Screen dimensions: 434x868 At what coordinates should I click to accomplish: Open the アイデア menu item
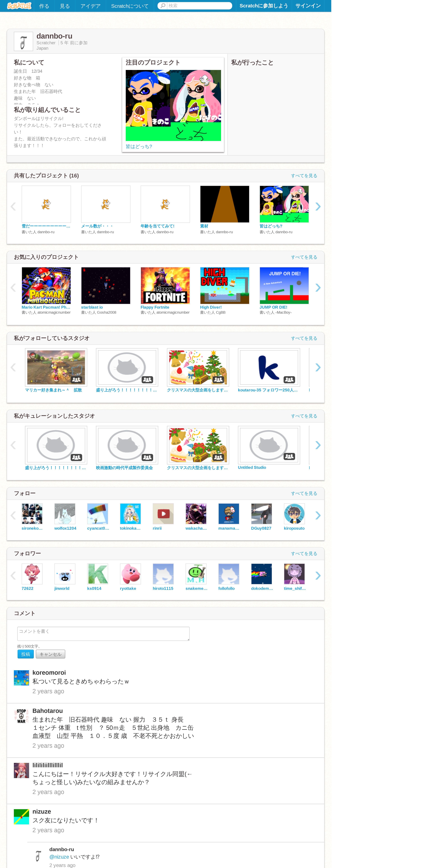click(x=91, y=6)
